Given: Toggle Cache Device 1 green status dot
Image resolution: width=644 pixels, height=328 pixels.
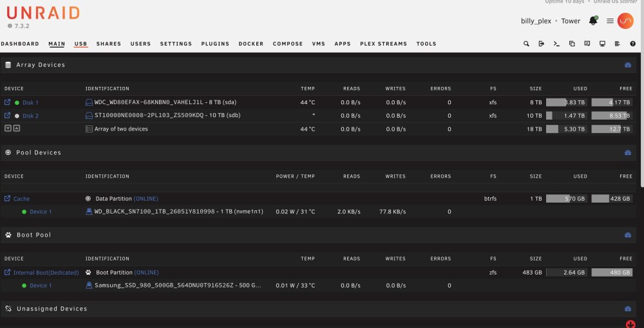Looking at the screenshot, I should 24,212.
